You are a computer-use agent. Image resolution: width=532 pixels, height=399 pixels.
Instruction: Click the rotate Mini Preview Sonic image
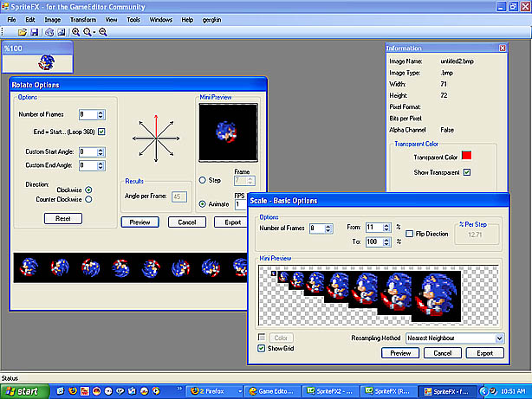pyautogui.click(x=228, y=132)
